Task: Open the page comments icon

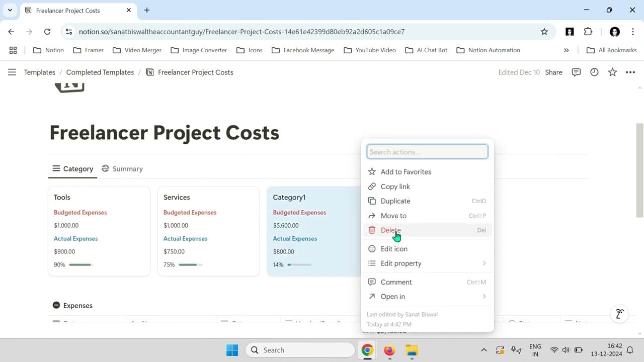Action: (x=576, y=72)
